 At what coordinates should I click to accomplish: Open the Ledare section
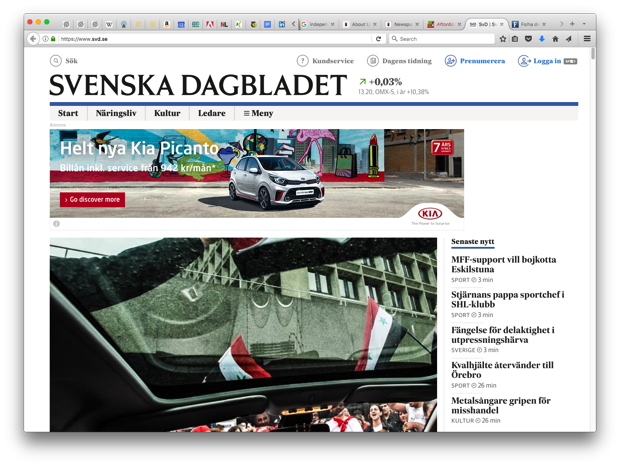[x=212, y=113]
